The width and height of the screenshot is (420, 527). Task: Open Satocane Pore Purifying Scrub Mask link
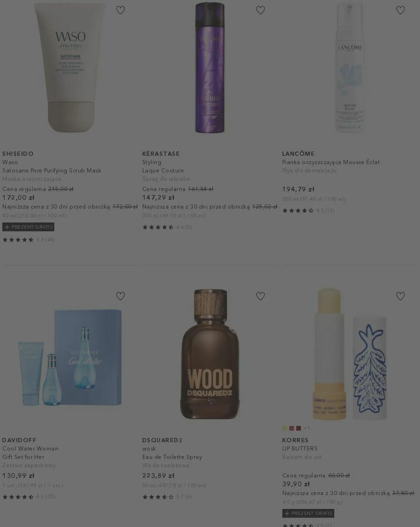pyautogui.click(x=52, y=171)
